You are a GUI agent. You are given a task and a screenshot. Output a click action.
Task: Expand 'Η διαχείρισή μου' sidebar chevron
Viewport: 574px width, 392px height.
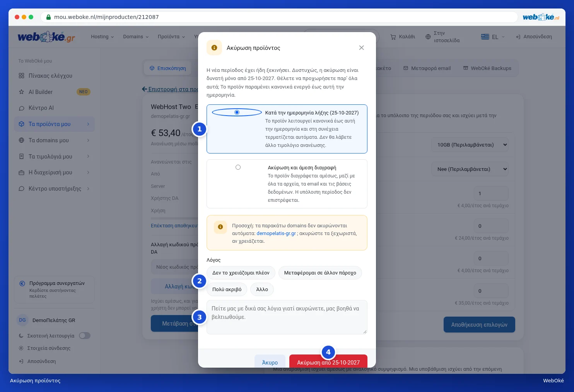pos(88,172)
